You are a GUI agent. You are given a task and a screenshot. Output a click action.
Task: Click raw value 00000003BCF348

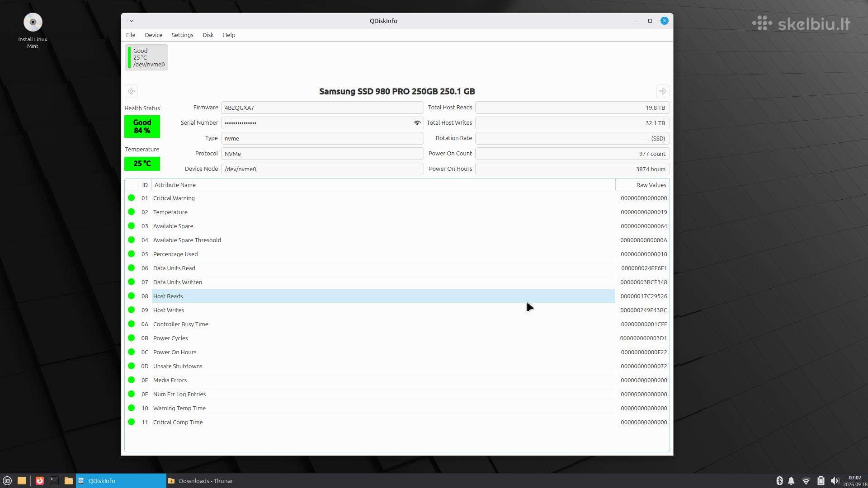[x=643, y=282]
